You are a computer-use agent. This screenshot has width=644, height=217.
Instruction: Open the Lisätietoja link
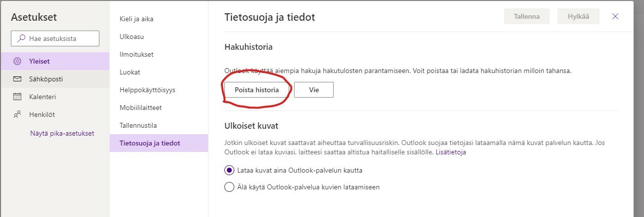click(451, 152)
